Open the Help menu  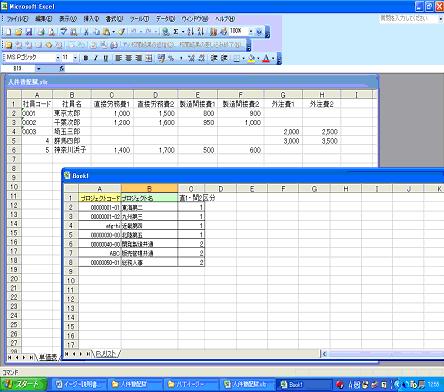[x=225, y=19]
